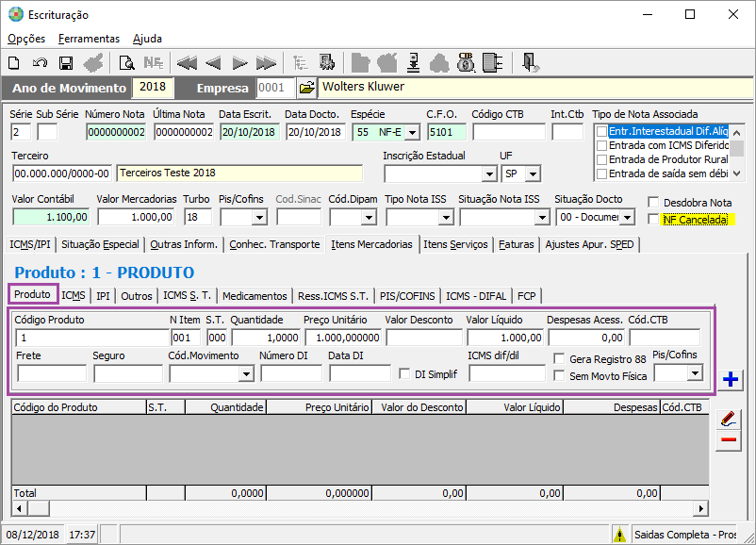The height and width of the screenshot is (545, 756).
Task: Check Entr.Interestadual Dif.Alíq option
Action: point(601,131)
